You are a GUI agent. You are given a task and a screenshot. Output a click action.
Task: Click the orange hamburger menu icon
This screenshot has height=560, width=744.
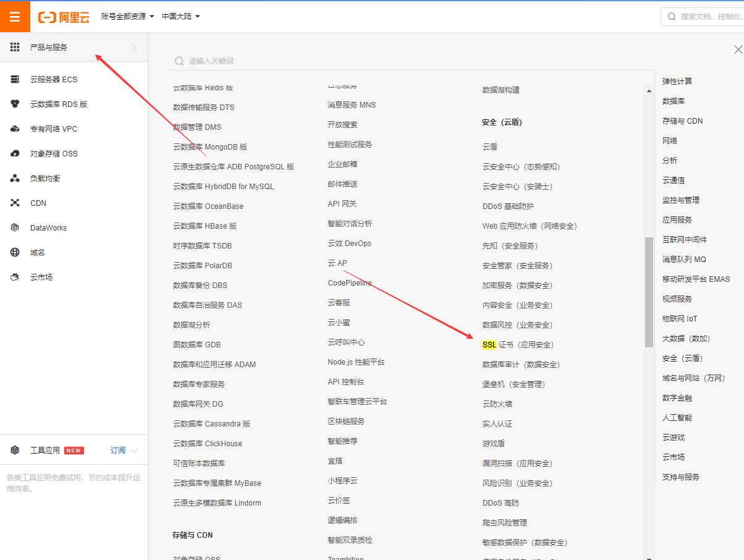(x=15, y=17)
